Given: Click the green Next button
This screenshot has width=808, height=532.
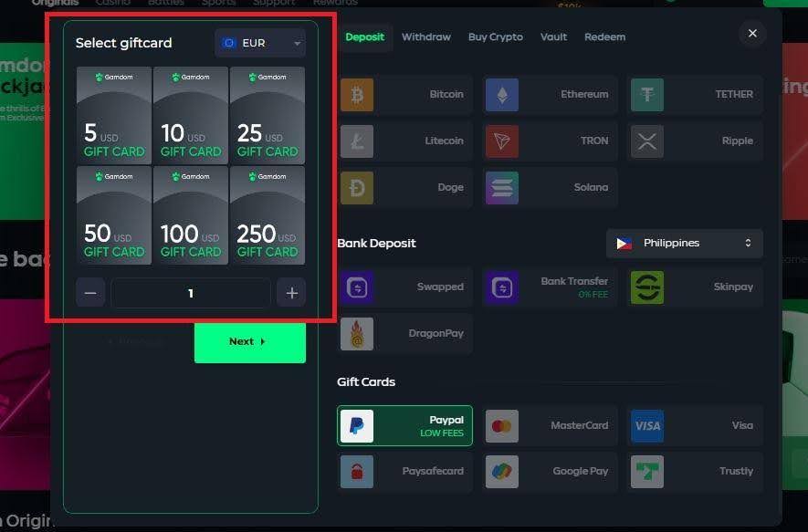Looking at the screenshot, I should click(x=249, y=342).
